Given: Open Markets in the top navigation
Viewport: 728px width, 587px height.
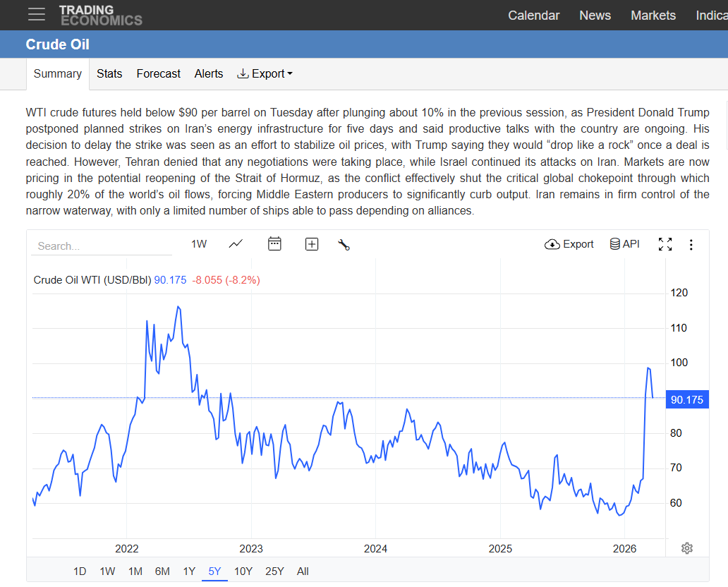Looking at the screenshot, I should [x=653, y=16].
